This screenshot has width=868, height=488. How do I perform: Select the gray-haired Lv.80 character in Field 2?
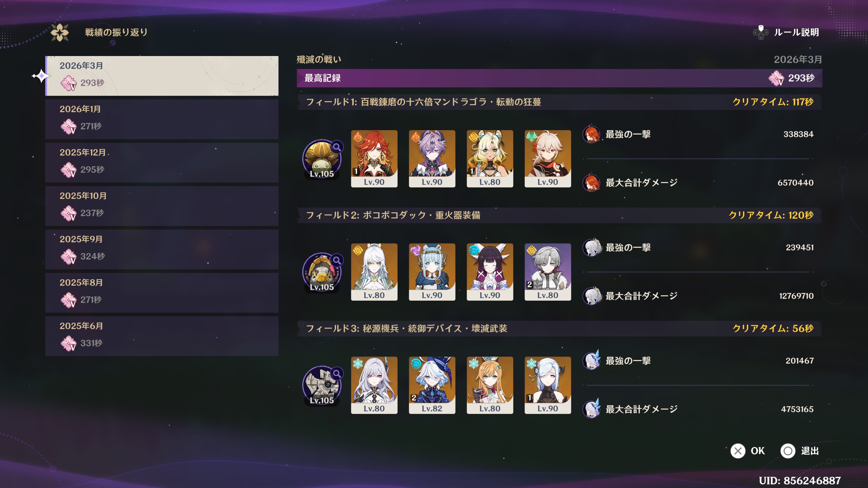point(547,272)
